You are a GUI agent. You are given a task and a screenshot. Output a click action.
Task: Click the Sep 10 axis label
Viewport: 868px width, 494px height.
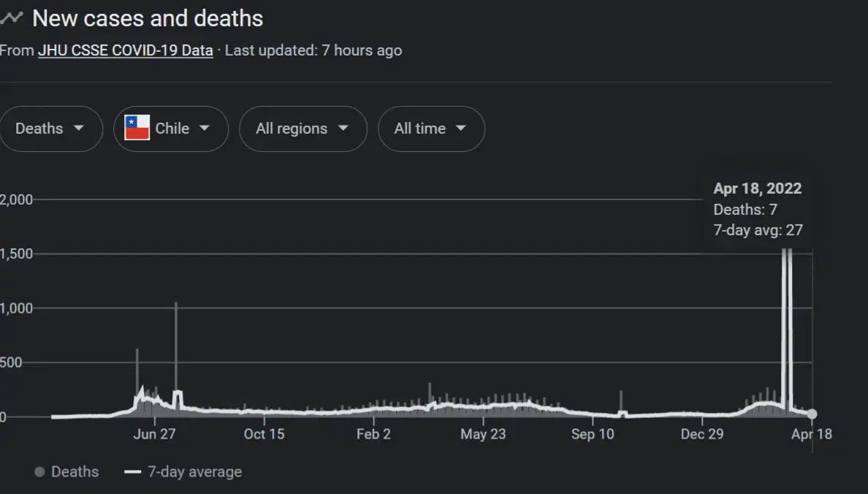[593, 433]
